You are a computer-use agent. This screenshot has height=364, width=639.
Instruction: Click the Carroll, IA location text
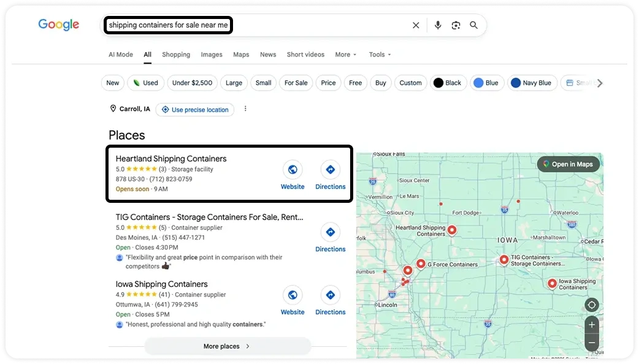click(135, 108)
